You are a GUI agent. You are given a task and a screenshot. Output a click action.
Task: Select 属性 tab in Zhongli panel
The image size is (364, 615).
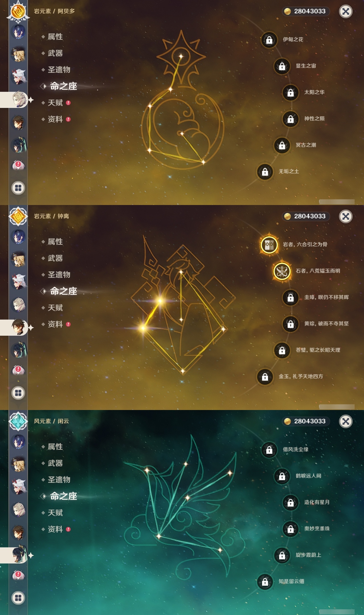pyautogui.click(x=55, y=242)
